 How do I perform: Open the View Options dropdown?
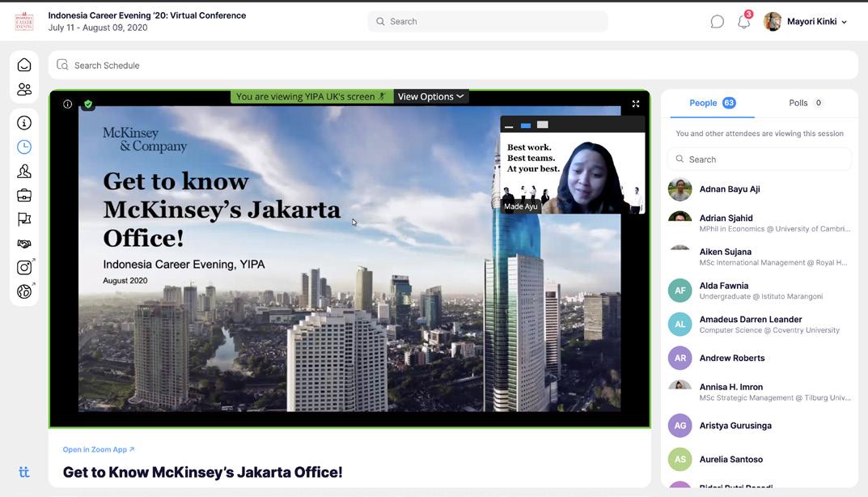point(430,96)
